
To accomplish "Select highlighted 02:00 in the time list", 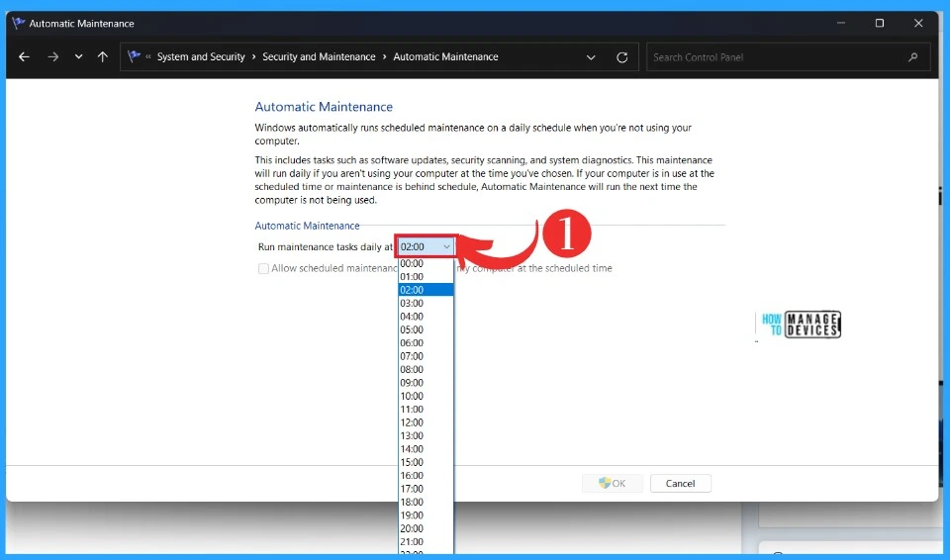I will click(426, 290).
